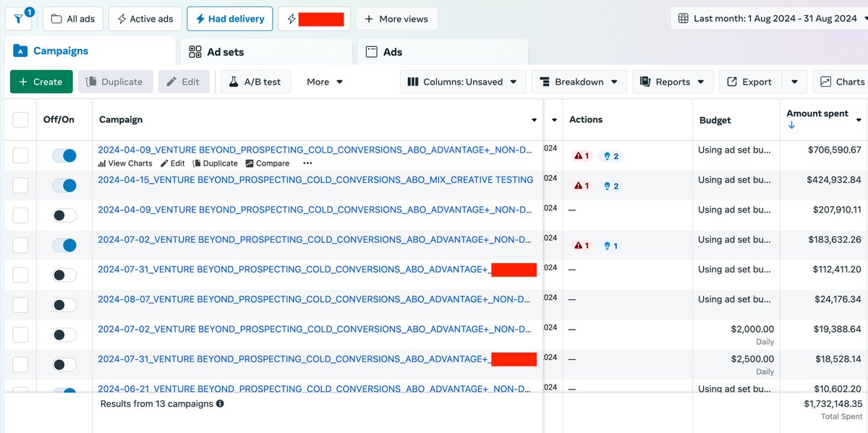The height and width of the screenshot is (433, 868).
Task: Open the date range picker for Last month
Action: click(x=769, y=18)
